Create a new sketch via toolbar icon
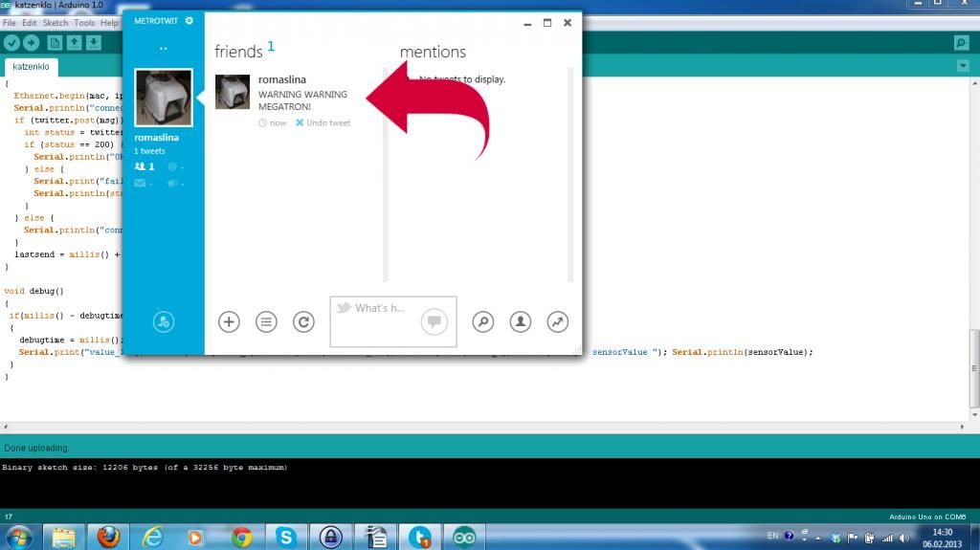The image size is (980, 550). (x=55, y=42)
